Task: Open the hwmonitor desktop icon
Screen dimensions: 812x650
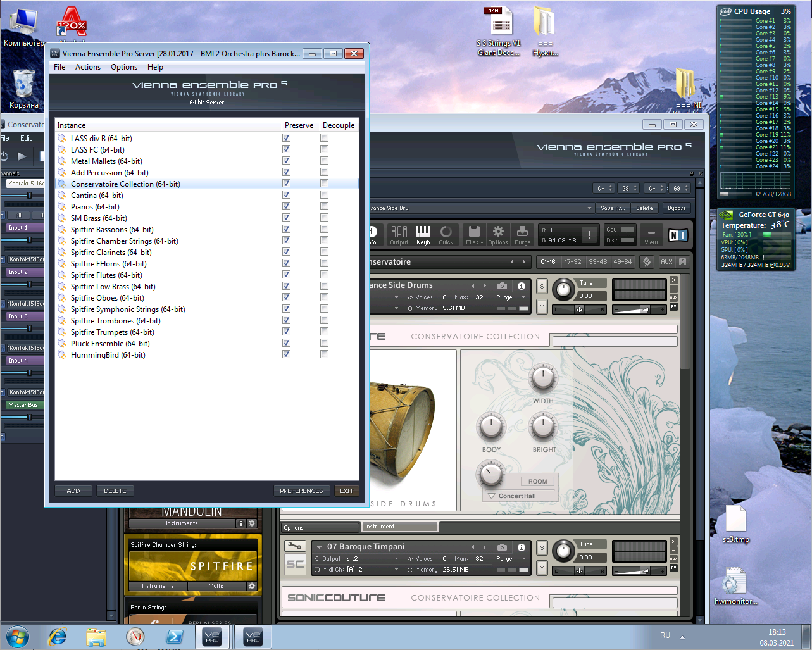Action: [735, 587]
